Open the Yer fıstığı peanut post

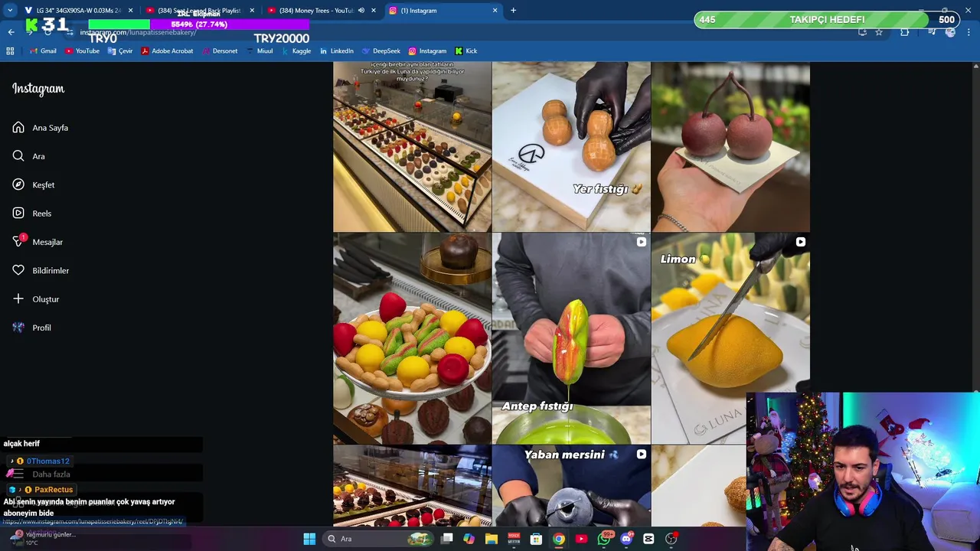point(571,147)
